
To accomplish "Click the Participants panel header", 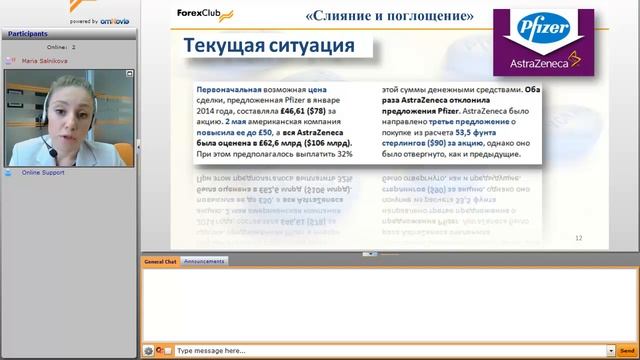I will tap(69, 34).
